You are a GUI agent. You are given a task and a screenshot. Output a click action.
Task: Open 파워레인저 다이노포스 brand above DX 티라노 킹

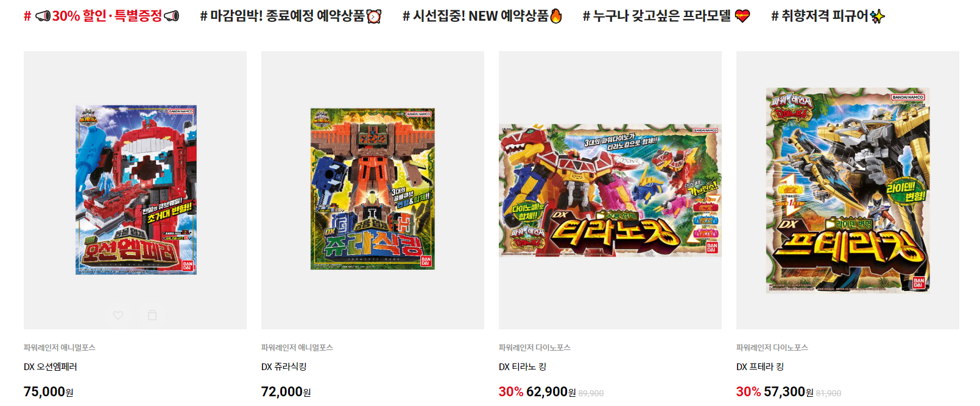(x=535, y=348)
